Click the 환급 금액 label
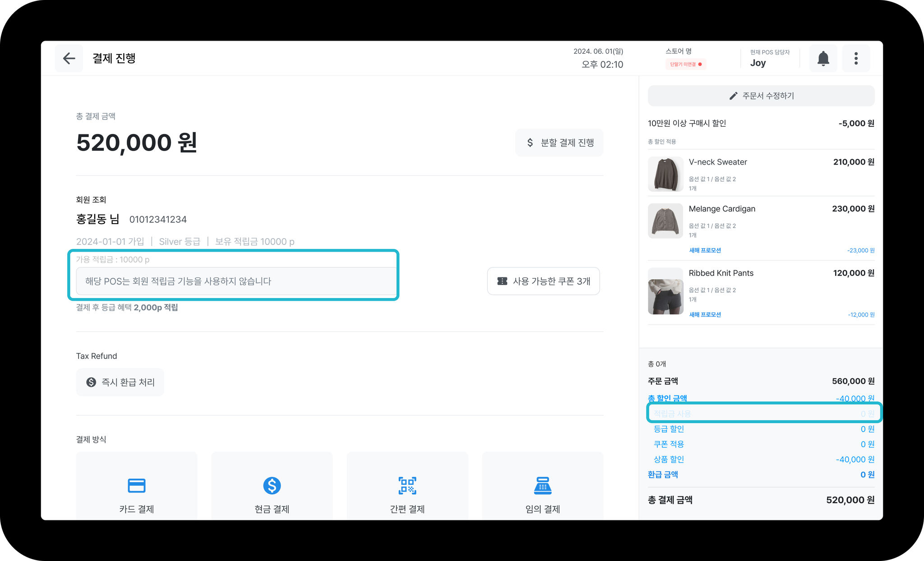This screenshot has height=561, width=924. pyautogui.click(x=663, y=474)
